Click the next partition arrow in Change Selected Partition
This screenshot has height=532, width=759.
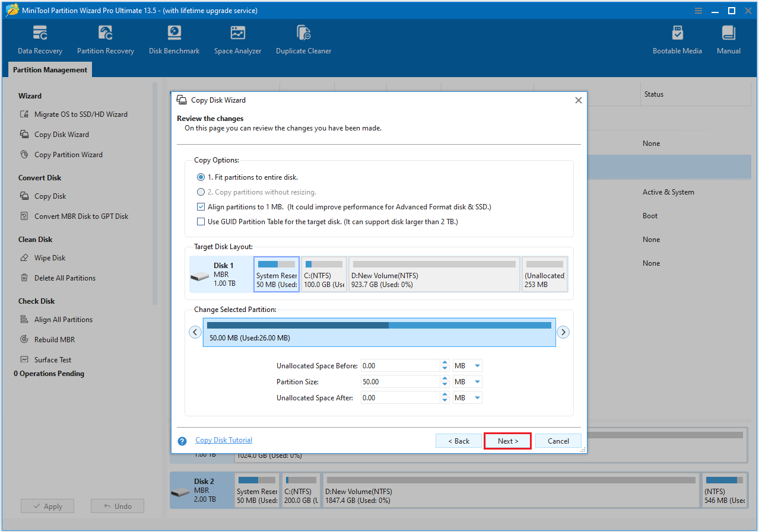[x=563, y=332]
